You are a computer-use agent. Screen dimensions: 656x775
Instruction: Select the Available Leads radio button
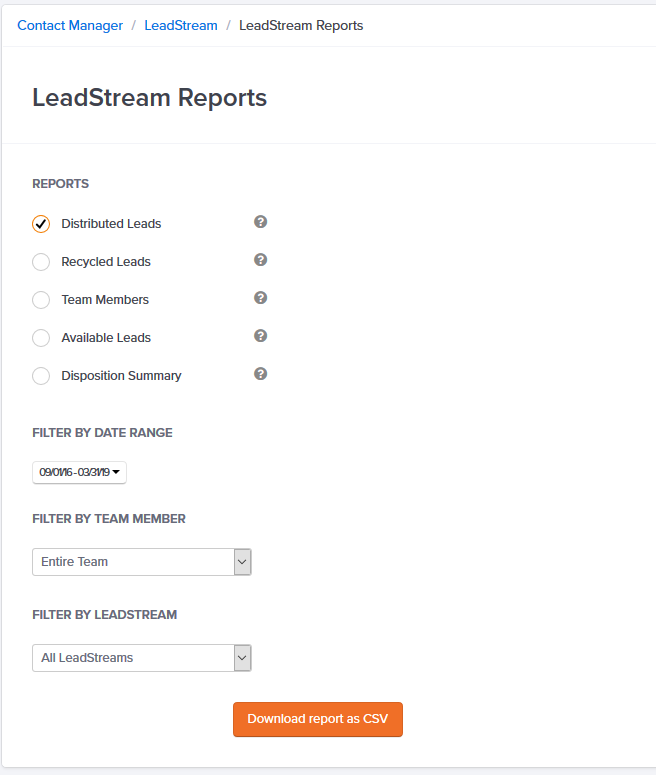click(41, 338)
